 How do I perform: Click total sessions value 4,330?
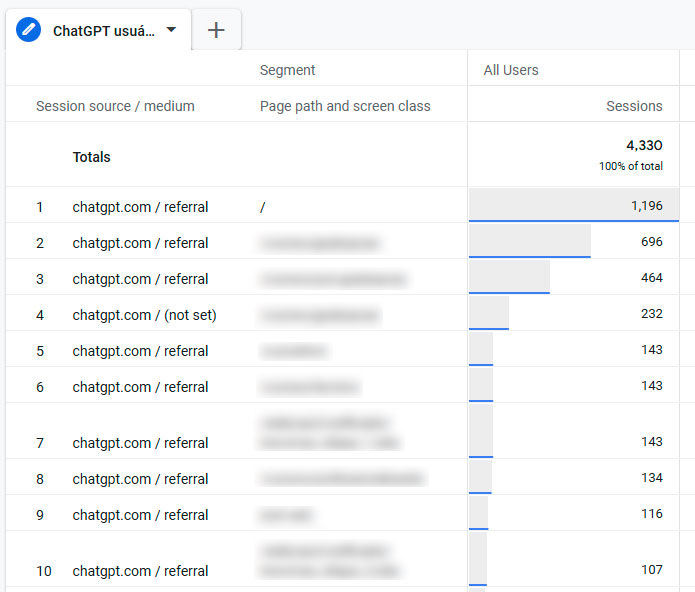pos(644,145)
